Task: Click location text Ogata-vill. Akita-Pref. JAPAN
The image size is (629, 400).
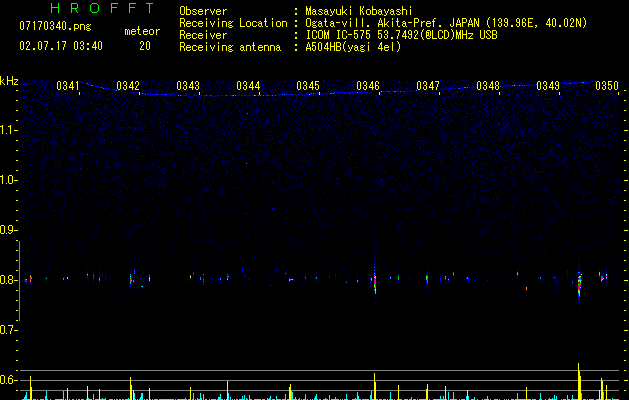Action: pyautogui.click(x=392, y=23)
